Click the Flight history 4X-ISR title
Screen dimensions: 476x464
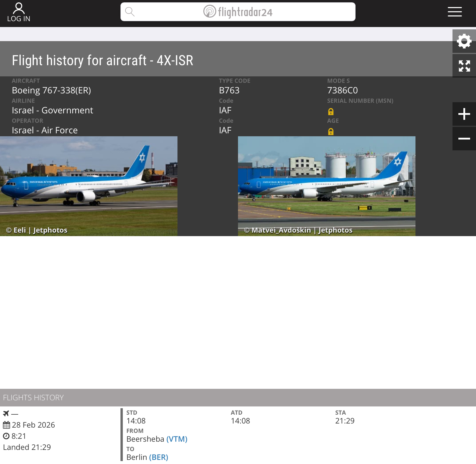(x=103, y=60)
